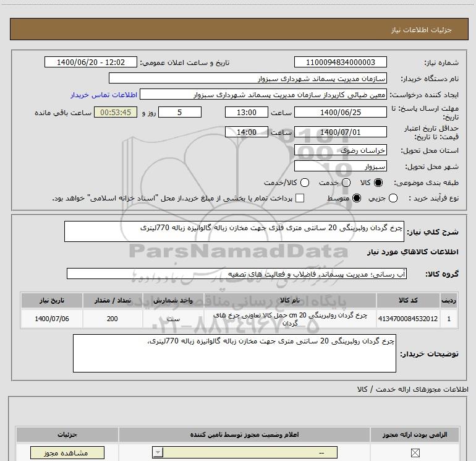Click product code 4134700084532012 cell
This screenshot has width=476, height=461.
pos(408,319)
